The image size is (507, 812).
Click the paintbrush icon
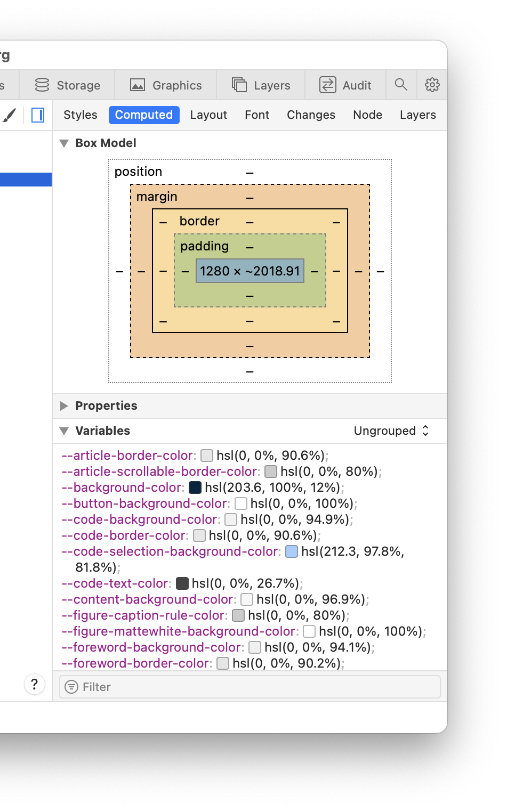(10, 115)
